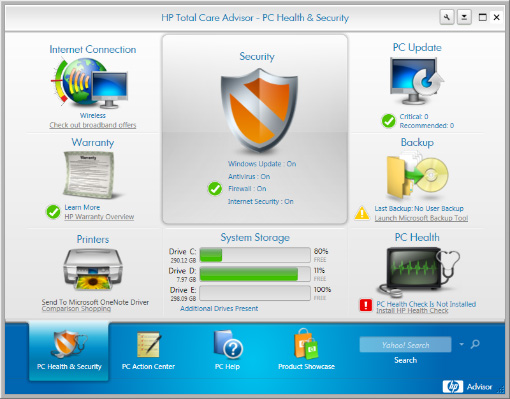Click the PC Update heading
Screen dimensions: 510x399
click(x=417, y=48)
